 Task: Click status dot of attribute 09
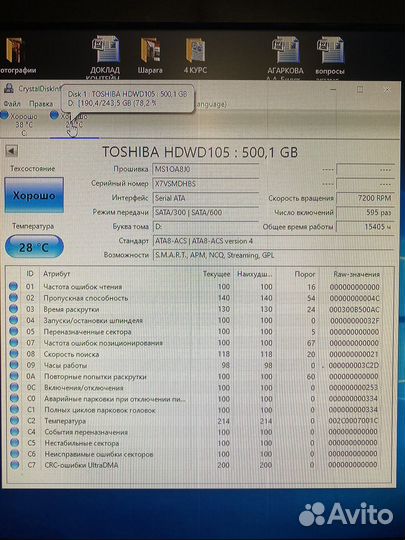click(14, 365)
